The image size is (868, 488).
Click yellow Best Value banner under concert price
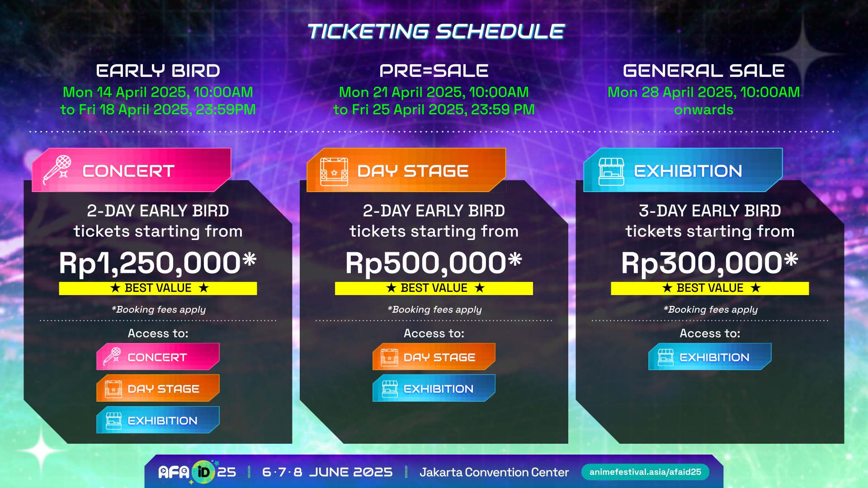158,288
